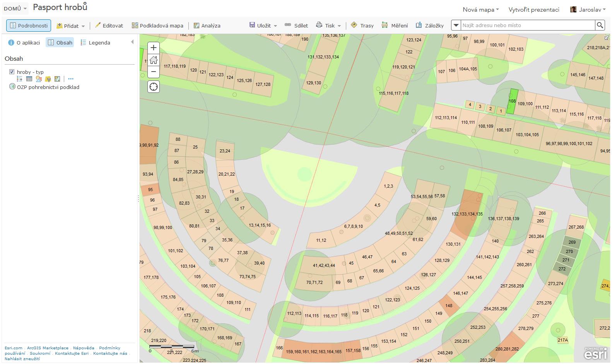This screenshot has height=364, width=612.
Task: Open the Nápověda help link
Action: coord(84,348)
